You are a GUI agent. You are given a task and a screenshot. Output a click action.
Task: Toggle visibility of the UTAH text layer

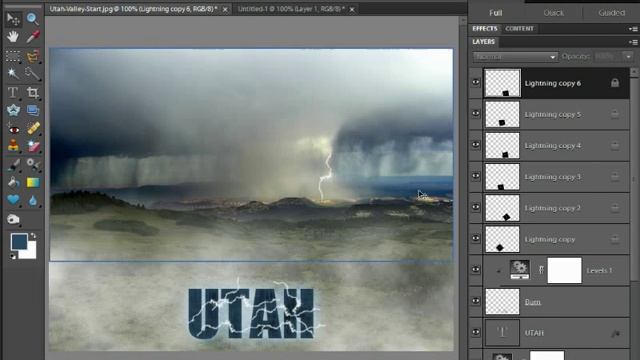(476, 332)
